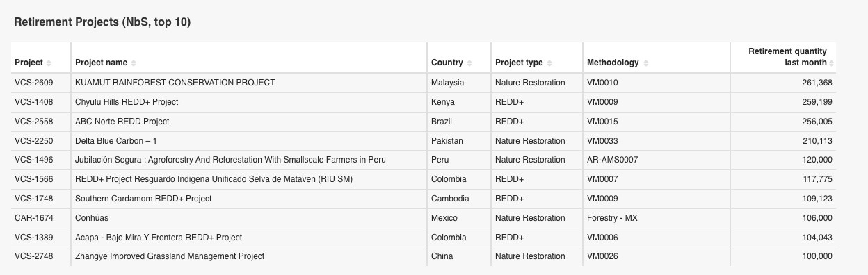Select project ID VCS-1408
The height and width of the screenshot is (275, 868).
click(34, 102)
